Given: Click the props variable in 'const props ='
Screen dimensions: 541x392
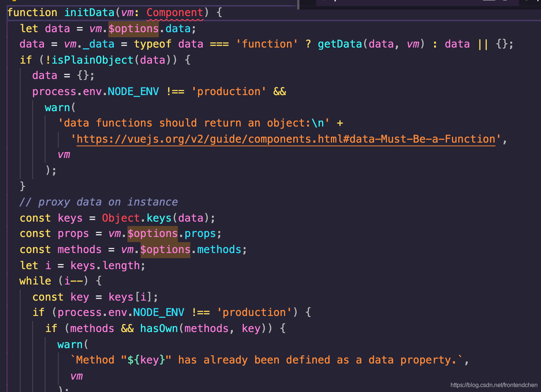Looking at the screenshot, I should 73,233.
